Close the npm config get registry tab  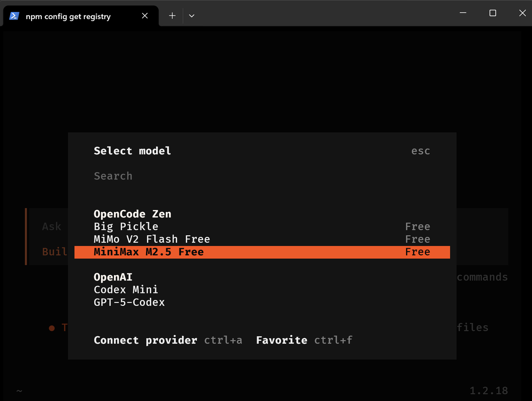145,16
